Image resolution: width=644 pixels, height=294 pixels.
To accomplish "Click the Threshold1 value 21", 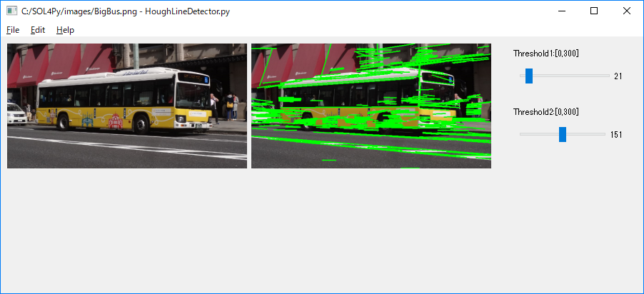I will tap(618, 76).
